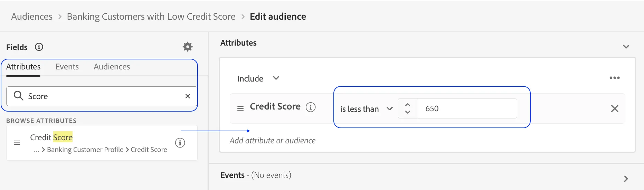The width and height of the screenshot is (644, 190).
Task: Clear the Score search text
Action: point(188,96)
